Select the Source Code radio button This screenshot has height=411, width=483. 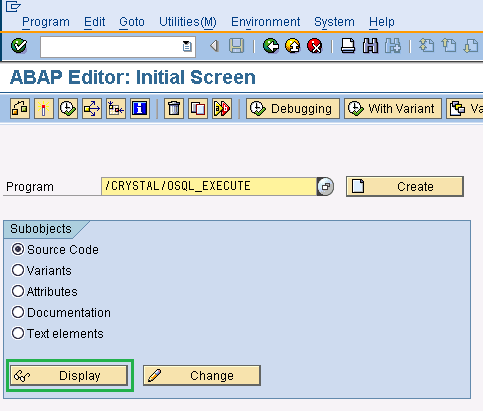(18, 249)
